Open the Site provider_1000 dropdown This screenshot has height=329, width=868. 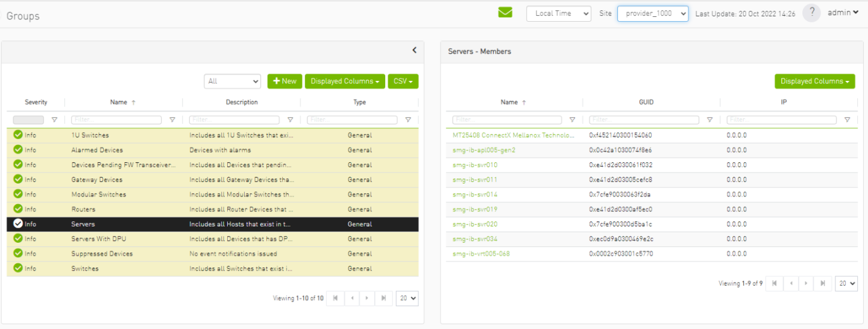coord(652,13)
